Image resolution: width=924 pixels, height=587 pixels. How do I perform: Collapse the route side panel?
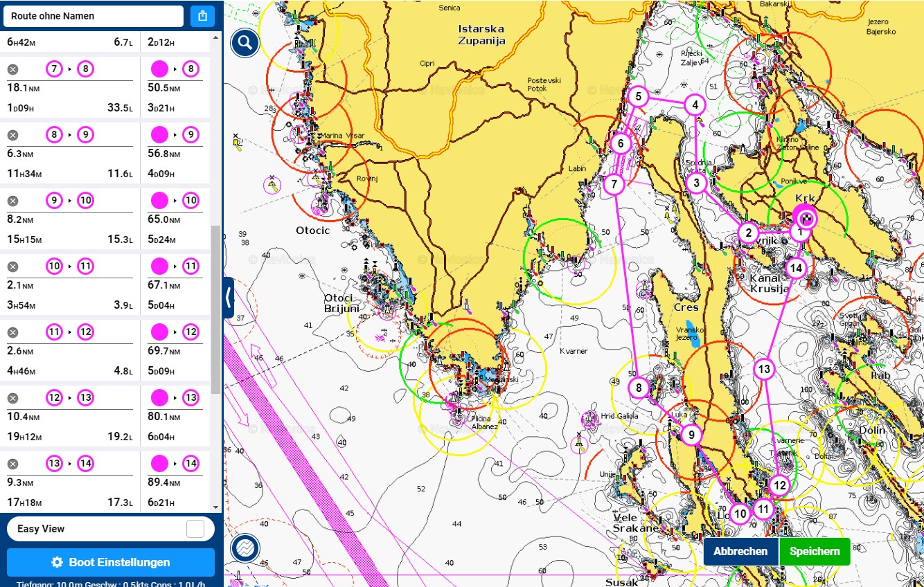coord(228,298)
